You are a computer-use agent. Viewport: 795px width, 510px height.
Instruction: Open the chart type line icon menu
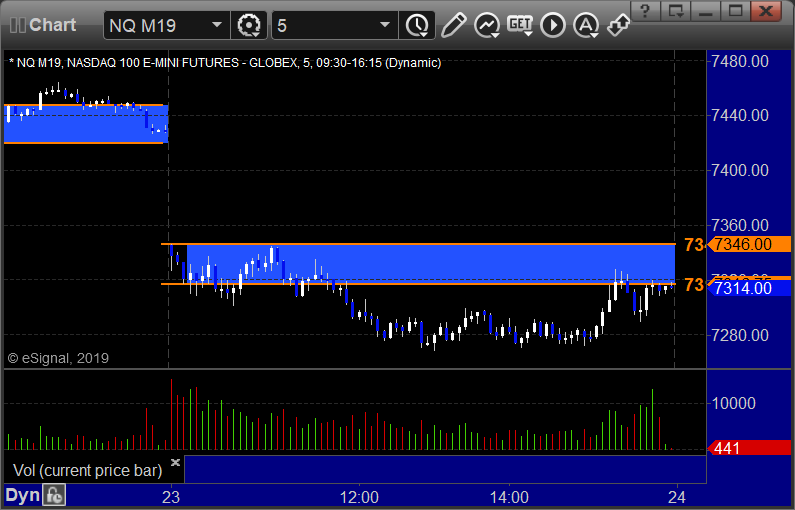click(x=487, y=25)
